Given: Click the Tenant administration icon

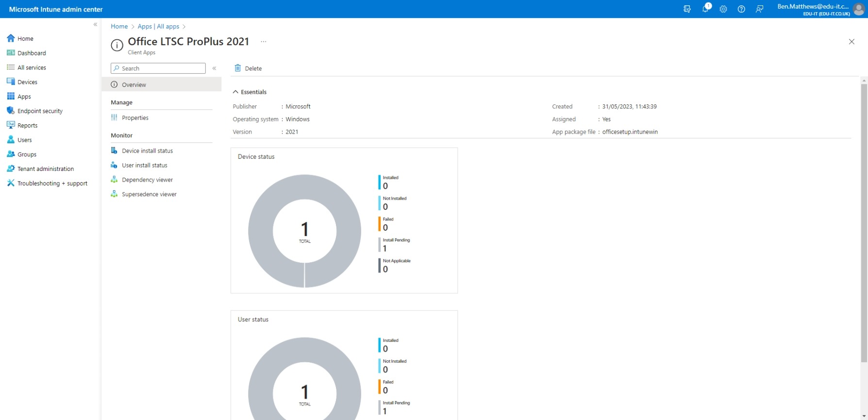Looking at the screenshot, I should click(x=11, y=168).
